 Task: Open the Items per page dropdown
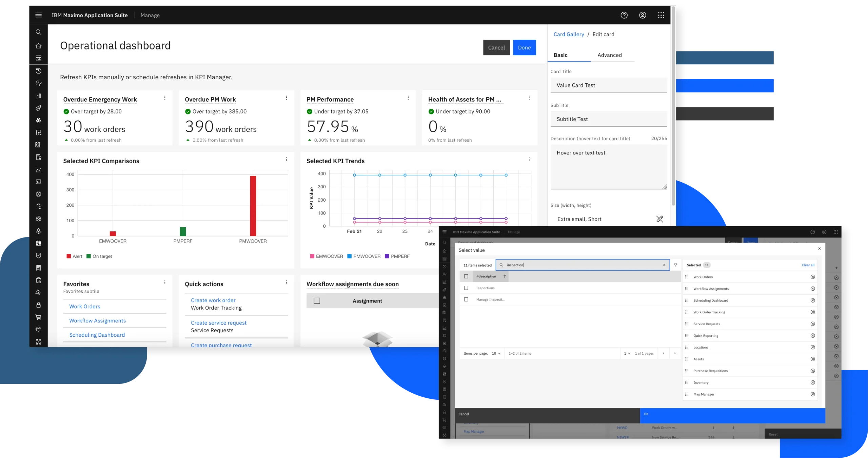(496, 353)
